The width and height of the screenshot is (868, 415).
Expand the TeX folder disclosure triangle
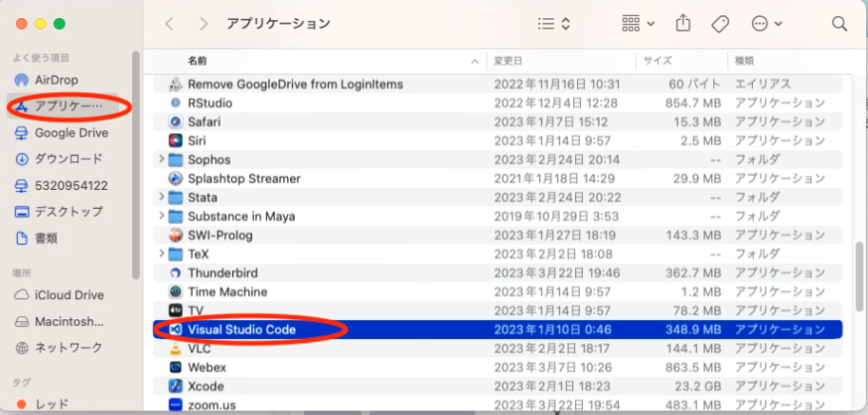161,255
